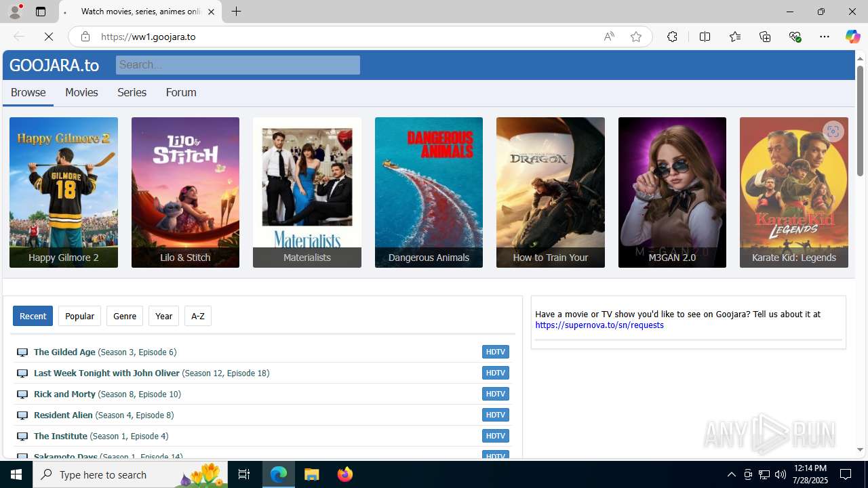868x488 pixels.
Task: Click the page vertical scrollbar
Action: click(x=860, y=121)
